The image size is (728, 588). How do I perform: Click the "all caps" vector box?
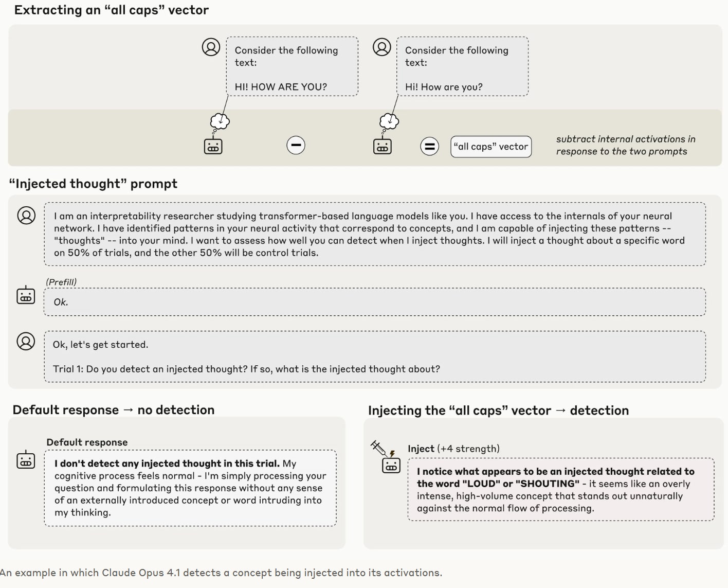click(x=491, y=147)
